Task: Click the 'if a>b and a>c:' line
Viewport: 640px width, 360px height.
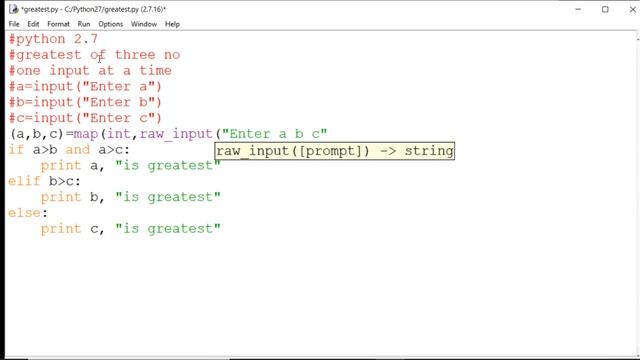Action: pyautogui.click(x=69, y=150)
